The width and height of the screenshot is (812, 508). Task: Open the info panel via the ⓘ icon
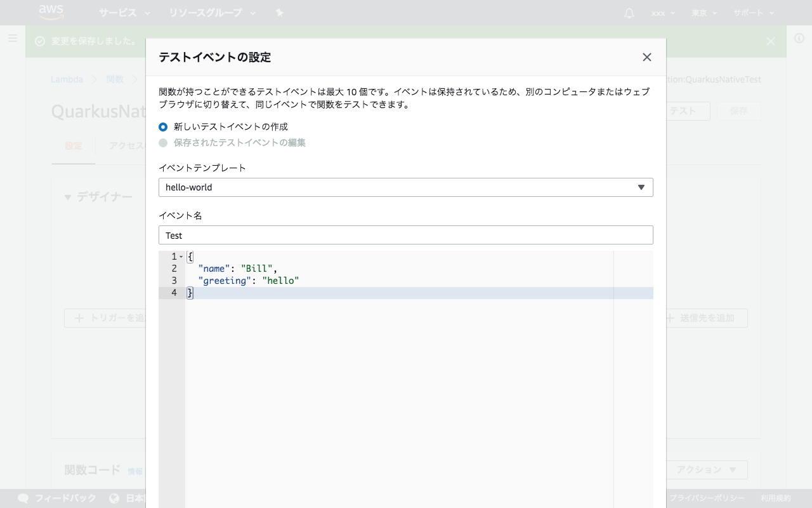(x=800, y=37)
